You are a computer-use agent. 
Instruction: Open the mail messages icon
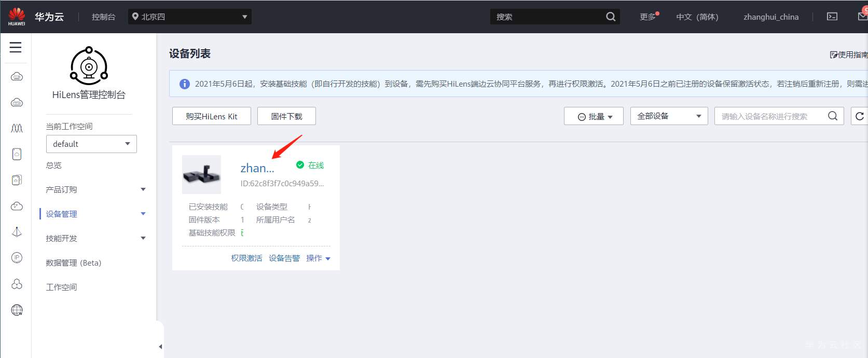click(x=862, y=17)
